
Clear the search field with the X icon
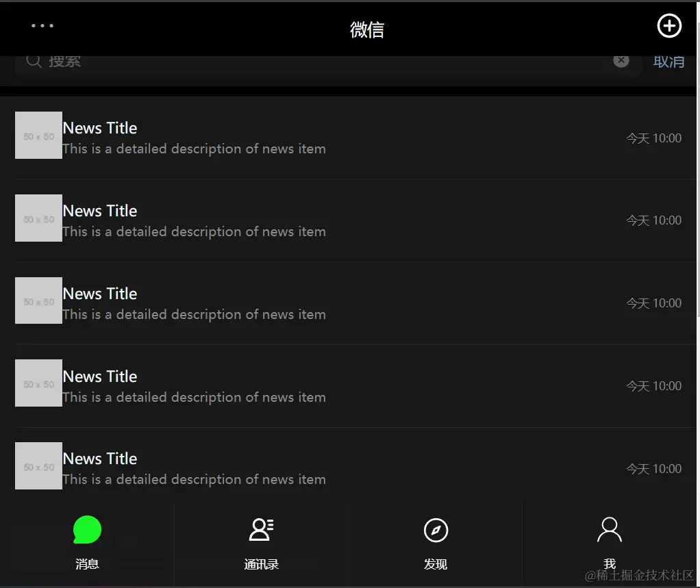click(621, 60)
